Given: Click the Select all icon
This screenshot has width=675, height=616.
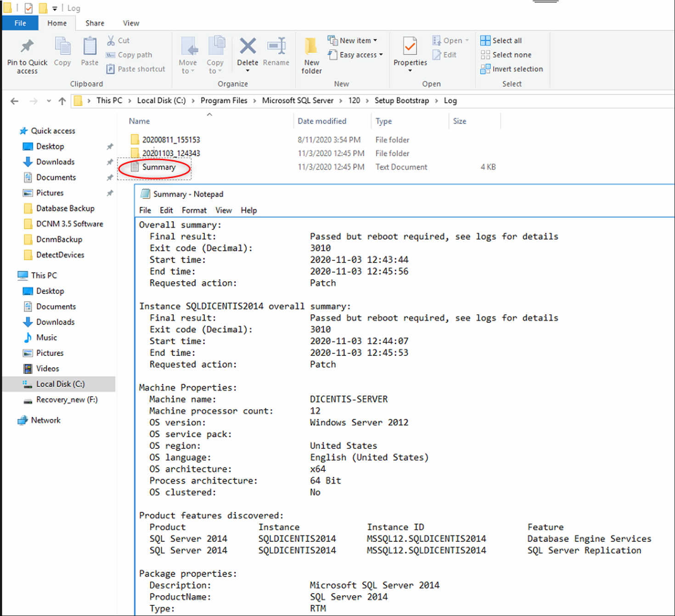Looking at the screenshot, I should [x=485, y=40].
